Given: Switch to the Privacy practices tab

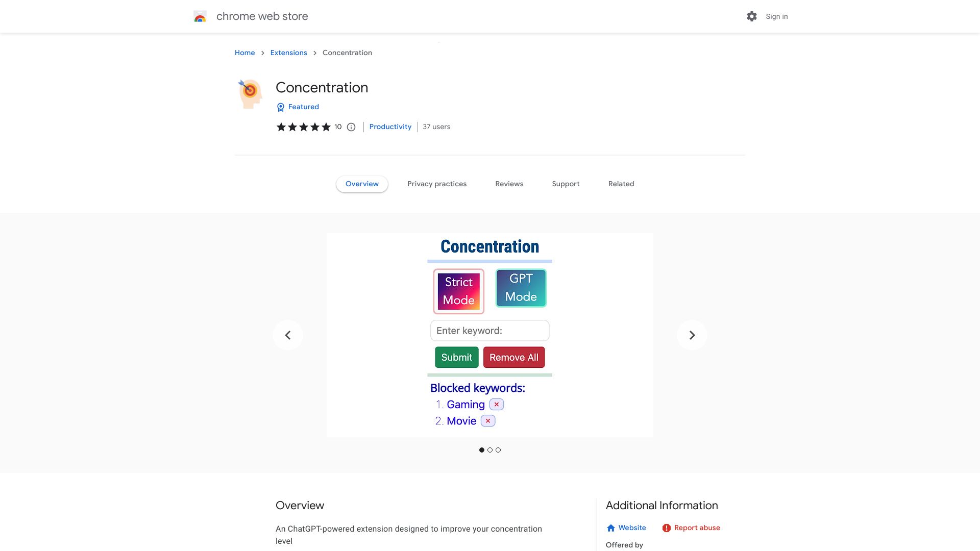Looking at the screenshot, I should (437, 184).
